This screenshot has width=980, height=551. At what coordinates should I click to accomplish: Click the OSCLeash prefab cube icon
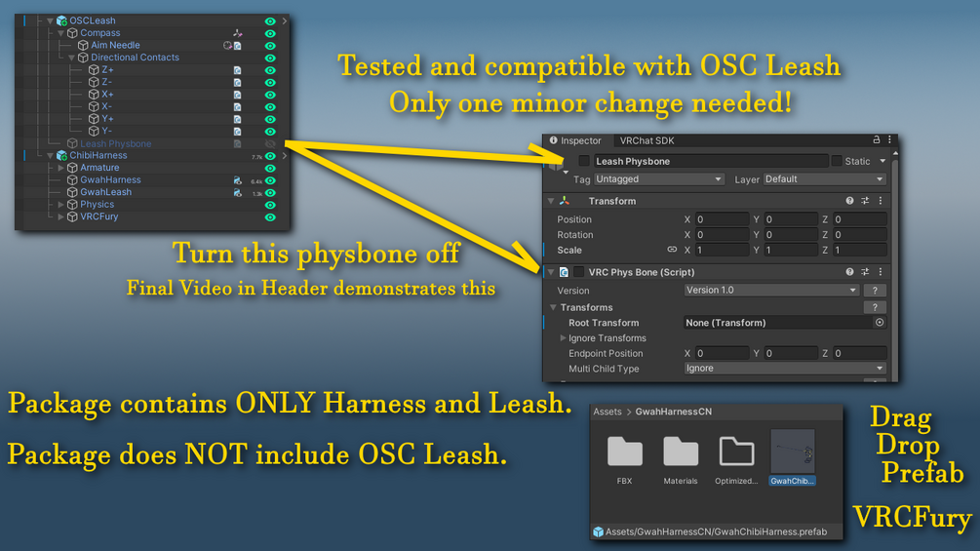[61, 20]
